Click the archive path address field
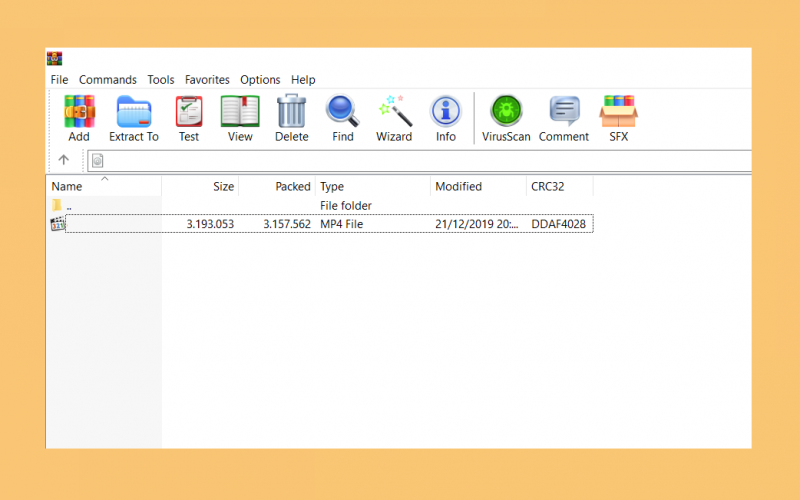800x500 pixels. click(x=419, y=161)
